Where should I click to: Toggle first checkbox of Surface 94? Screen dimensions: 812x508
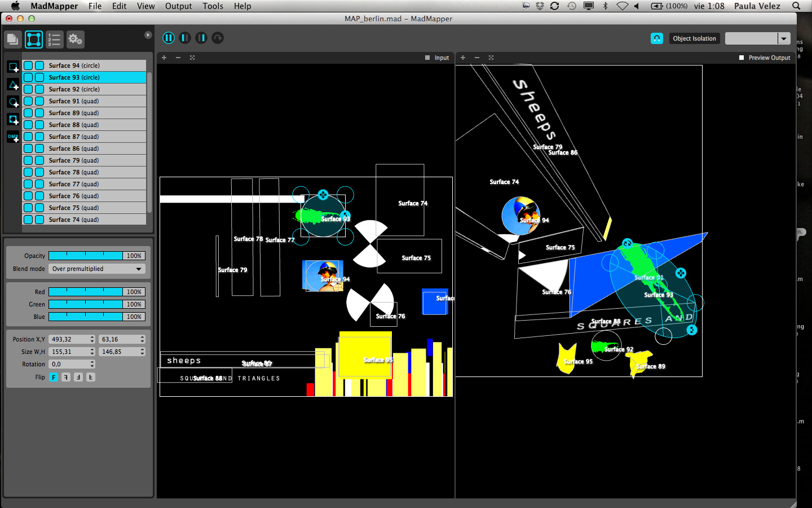pyautogui.click(x=28, y=65)
